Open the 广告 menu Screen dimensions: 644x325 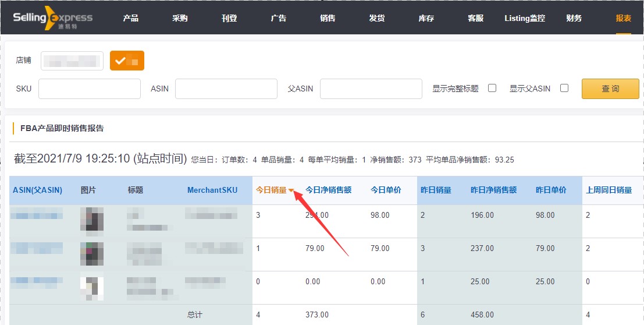pos(279,18)
